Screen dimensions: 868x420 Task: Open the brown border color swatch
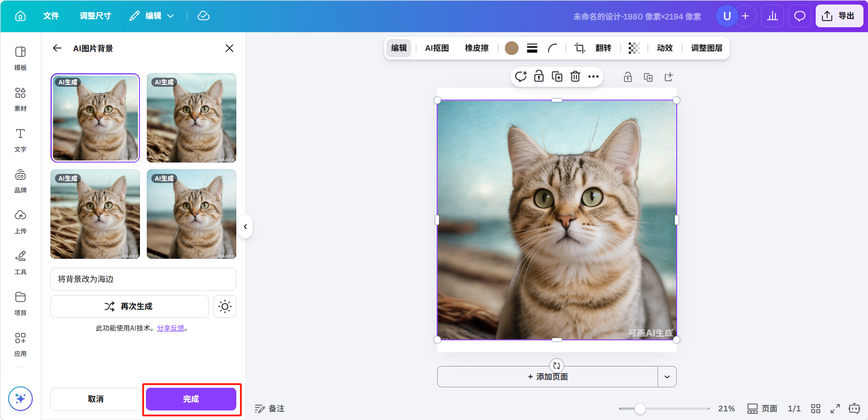point(512,48)
